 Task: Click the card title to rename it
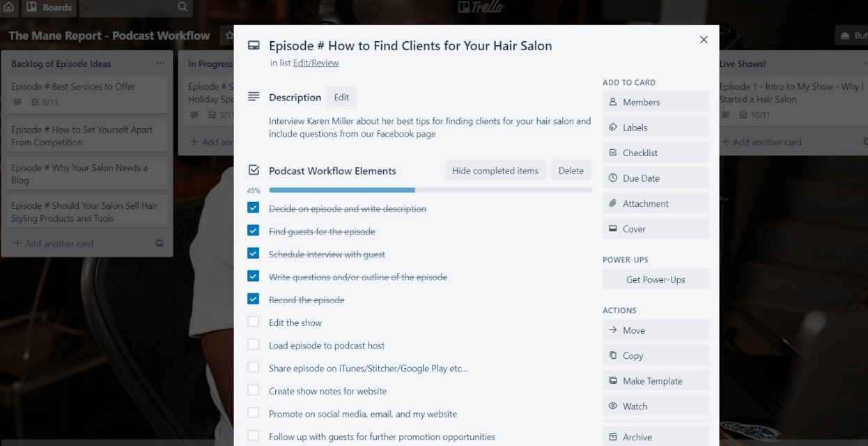tap(410, 46)
